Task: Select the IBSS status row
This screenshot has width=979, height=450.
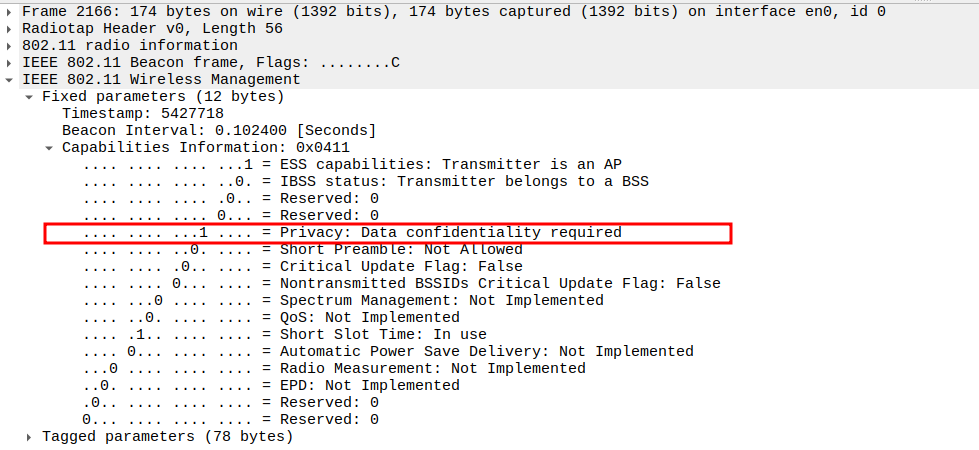Action: click(x=366, y=181)
